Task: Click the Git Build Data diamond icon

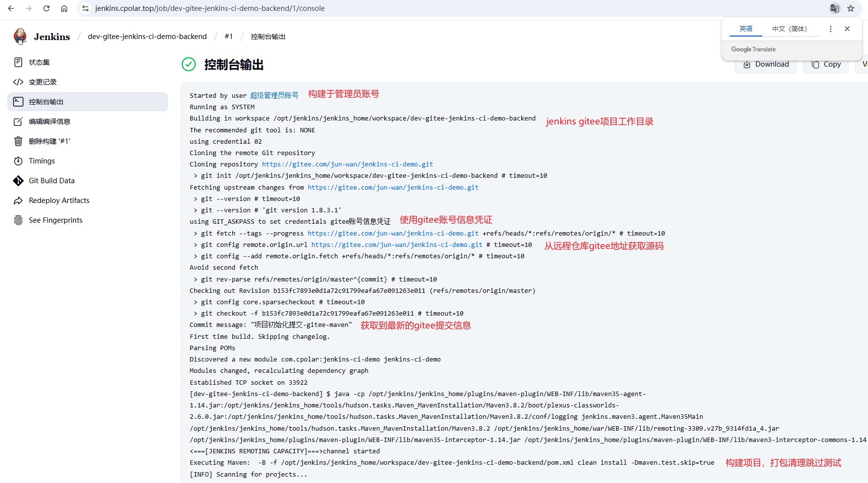Action: [18, 181]
